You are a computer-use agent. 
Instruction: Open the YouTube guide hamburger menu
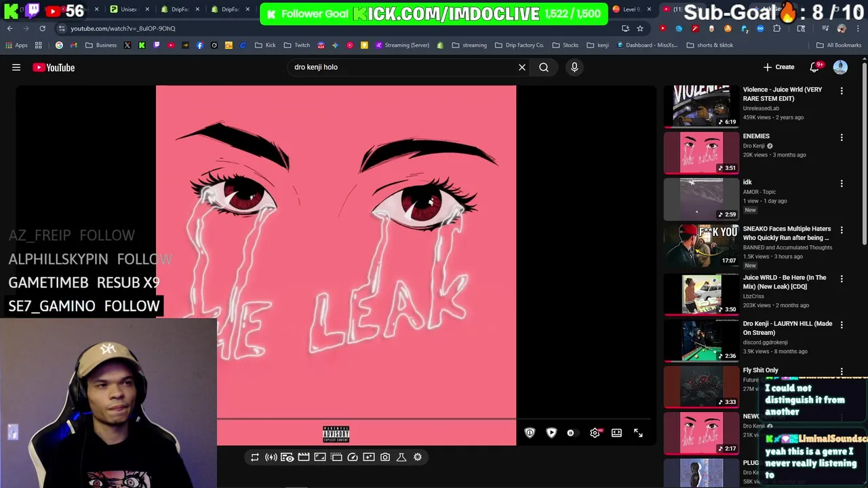click(x=16, y=67)
